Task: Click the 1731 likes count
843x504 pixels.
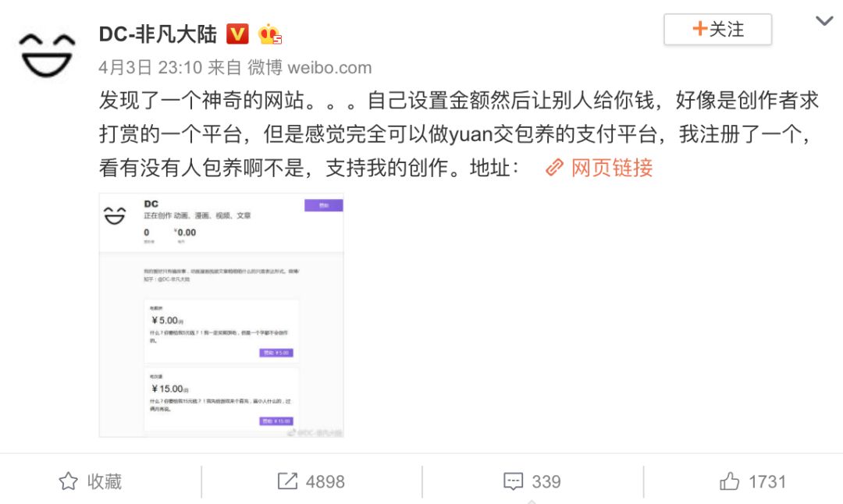Action: (x=767, y=481)
